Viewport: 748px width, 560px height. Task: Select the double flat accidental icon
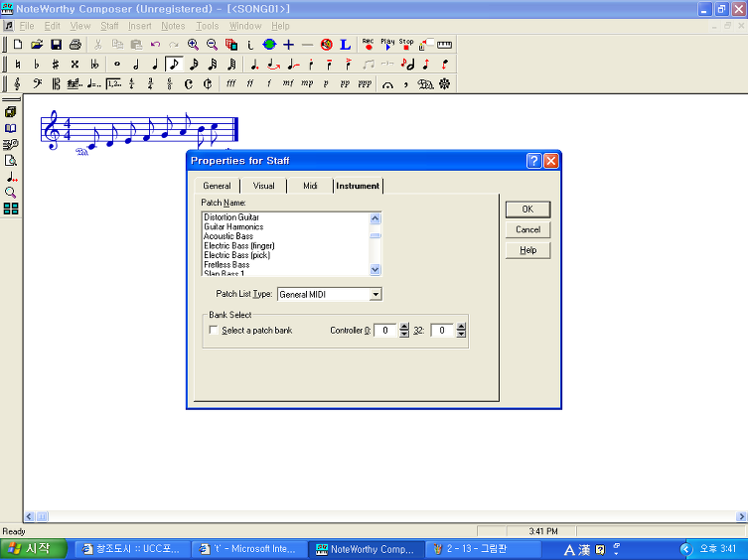point(94,64)
